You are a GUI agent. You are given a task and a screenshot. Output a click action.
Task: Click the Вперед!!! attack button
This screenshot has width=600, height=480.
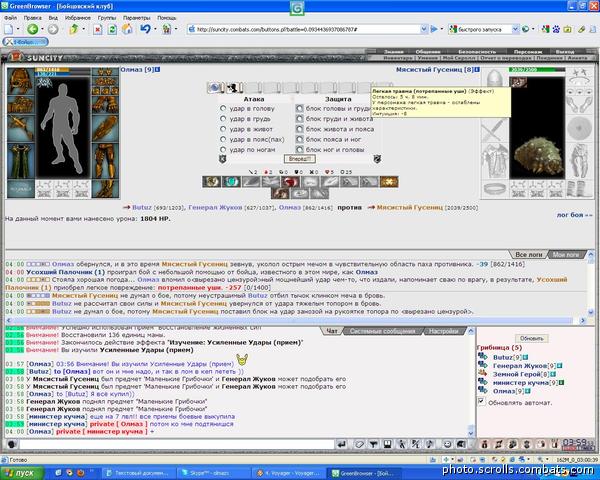tap(300, 158)
